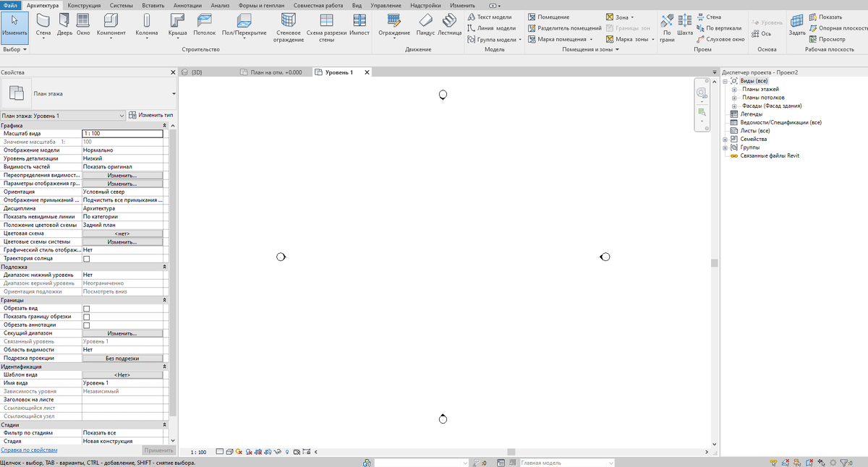Screen dimensions: 868x467
Task: Click the Масштаб вида input field
Action: point(122,134)
